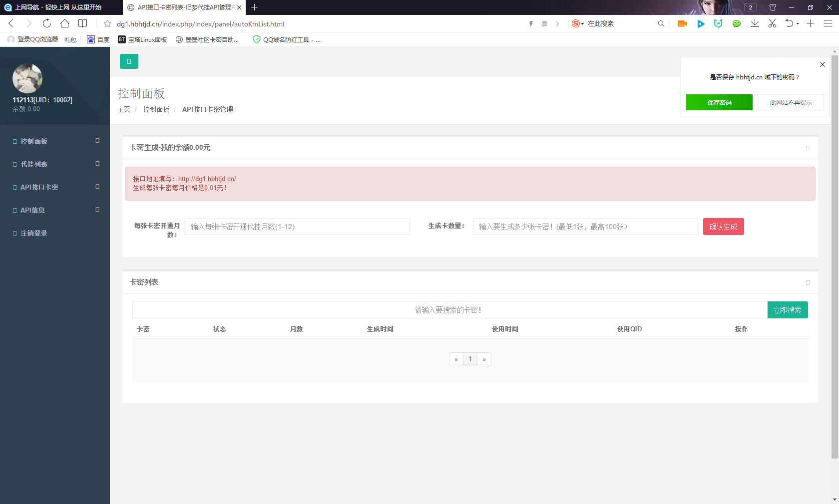Open the green WeChat chat icon

coord(736,23)
